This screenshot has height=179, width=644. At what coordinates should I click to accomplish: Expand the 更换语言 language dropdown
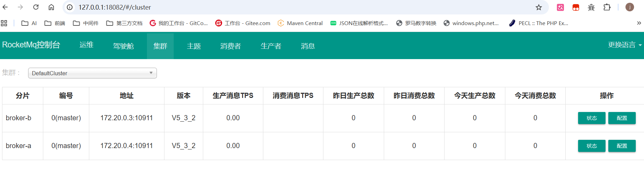tap(625, 45)
